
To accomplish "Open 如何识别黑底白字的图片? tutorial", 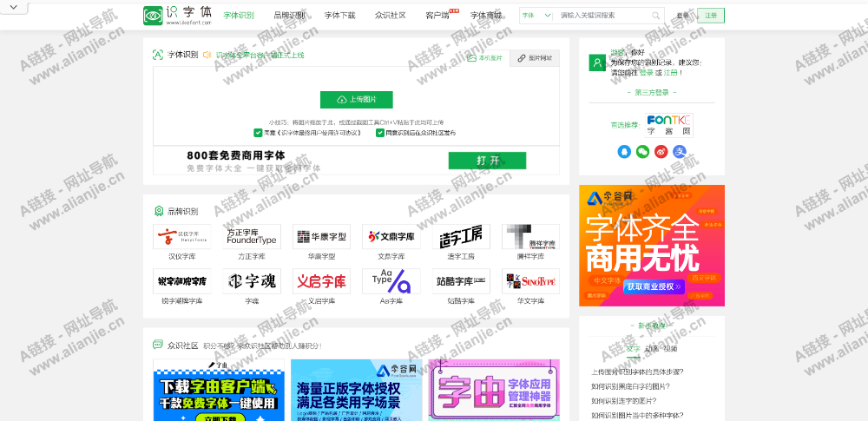I will [630, 386].
